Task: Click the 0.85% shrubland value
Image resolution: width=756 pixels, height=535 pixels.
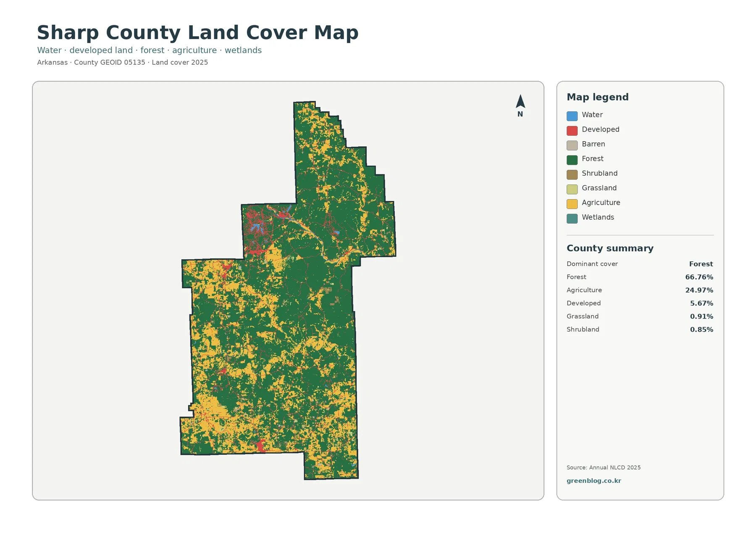Action: coord(701,329)
